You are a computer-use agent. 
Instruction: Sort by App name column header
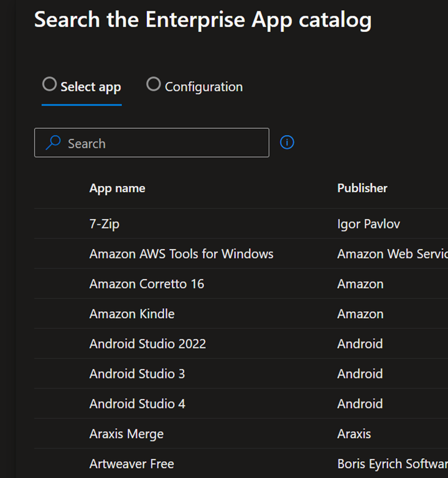117,188
